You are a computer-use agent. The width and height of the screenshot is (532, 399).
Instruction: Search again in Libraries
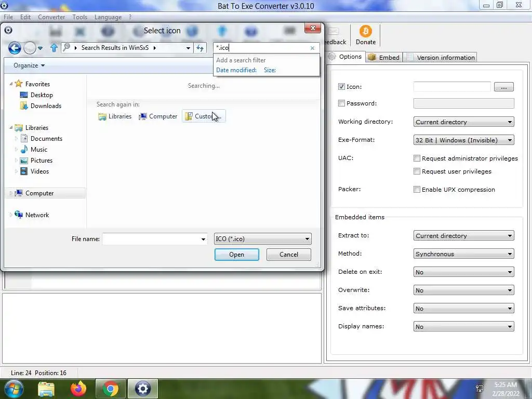pyautogui.click(x=115, y=116)
